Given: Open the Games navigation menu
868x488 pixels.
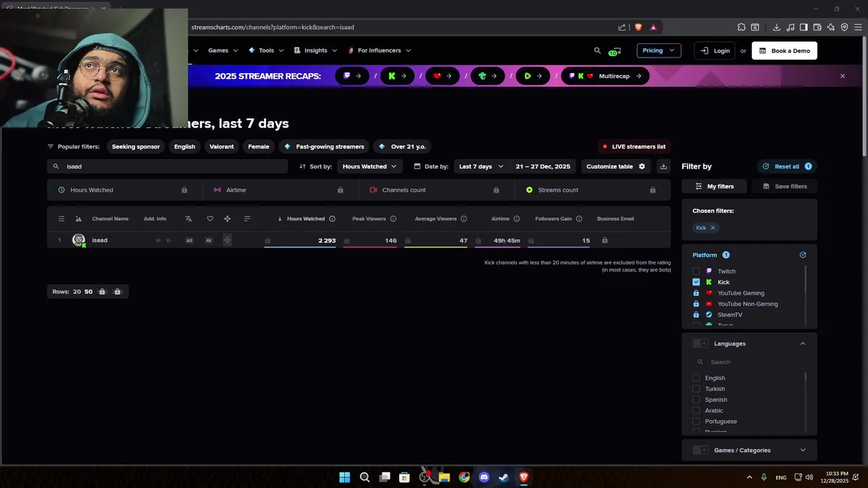Looking at the screenshot, I should [x=223, y=50].
